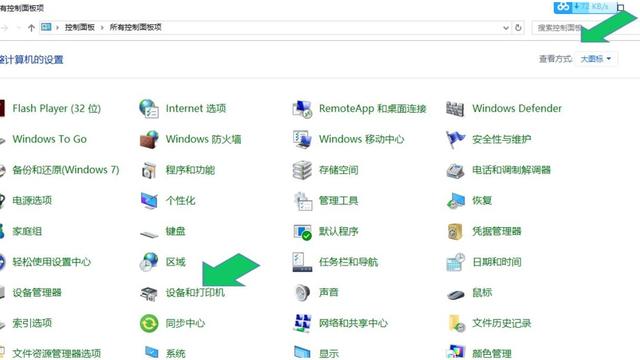Open the 网络和共享中心 icon
640x360 pixels.
[302, 323]
